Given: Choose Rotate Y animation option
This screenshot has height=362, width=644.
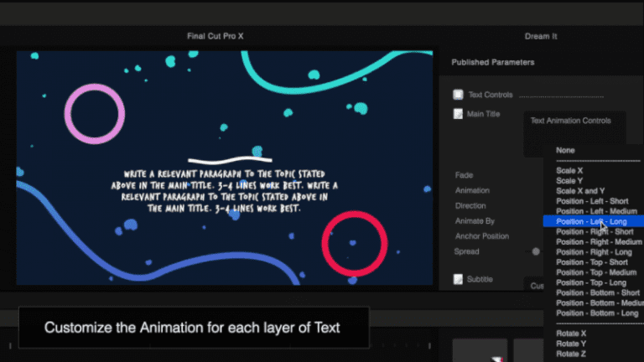Looking at the screenshot, I should click(571, 344).
